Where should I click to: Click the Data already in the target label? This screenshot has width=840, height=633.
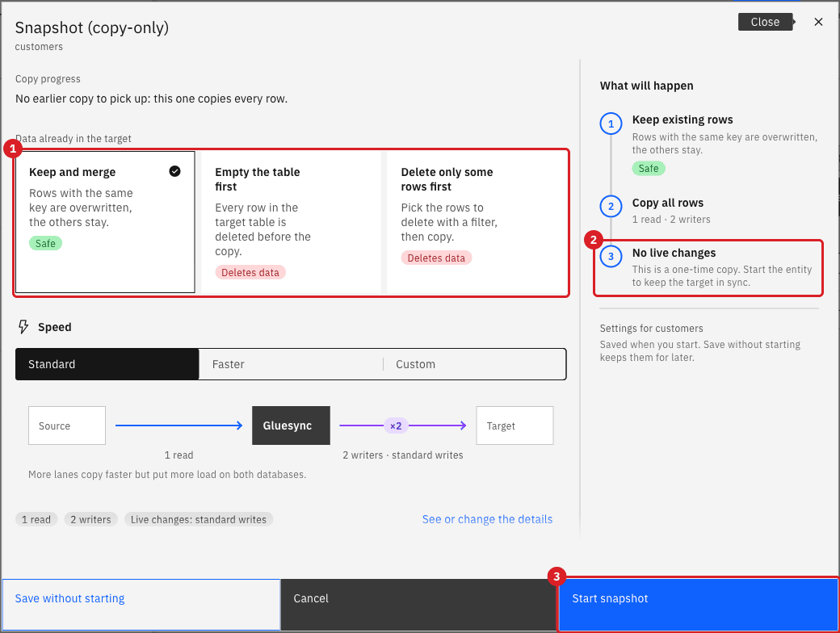pyautogui.click(x=73, y=139)
